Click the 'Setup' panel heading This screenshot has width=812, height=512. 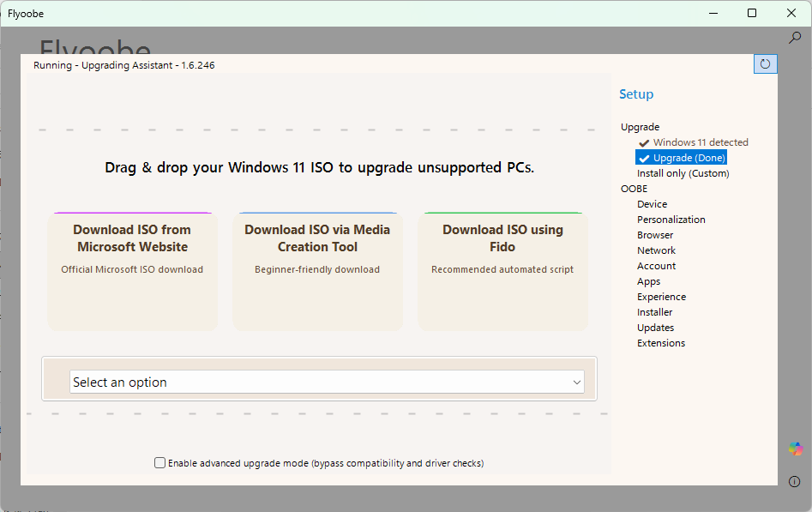[x=636, y=94]
